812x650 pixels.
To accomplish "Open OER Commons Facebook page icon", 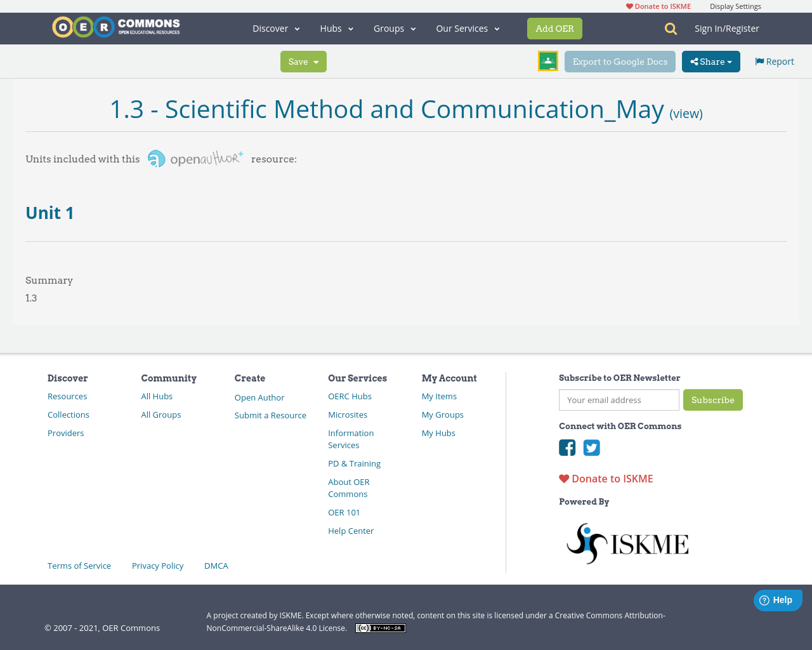I will [x=566, y=448].
